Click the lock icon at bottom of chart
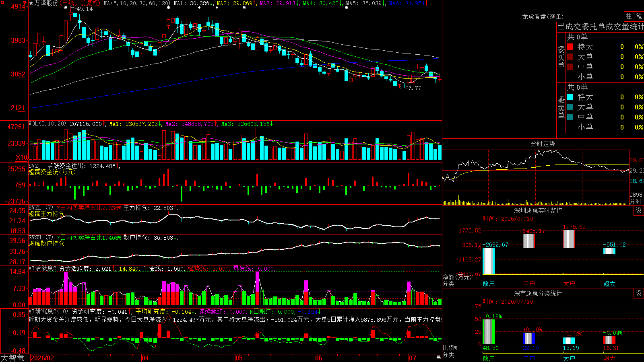Image resolution: width=644 pixels, height=362 pixels. coord(438,357)
